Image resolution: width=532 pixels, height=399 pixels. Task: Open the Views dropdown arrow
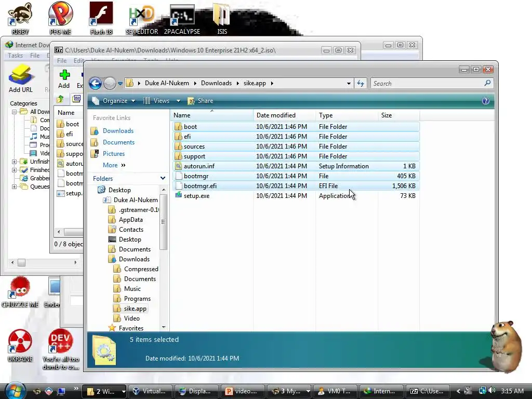(x=178, y=101)
